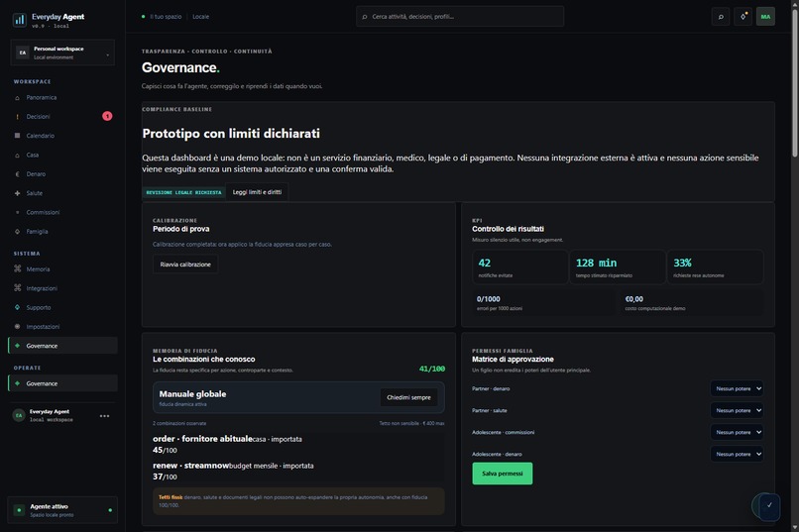
Task: Click the Everyday Agent logo icon
Action: point(20,20)
